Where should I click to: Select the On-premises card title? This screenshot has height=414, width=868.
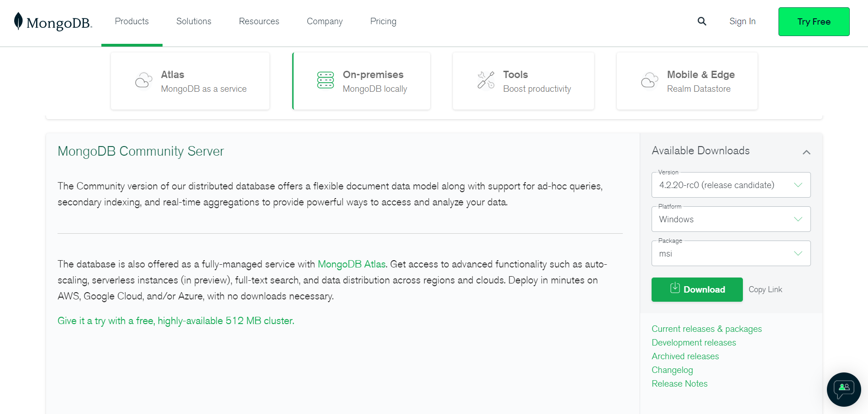373,74
